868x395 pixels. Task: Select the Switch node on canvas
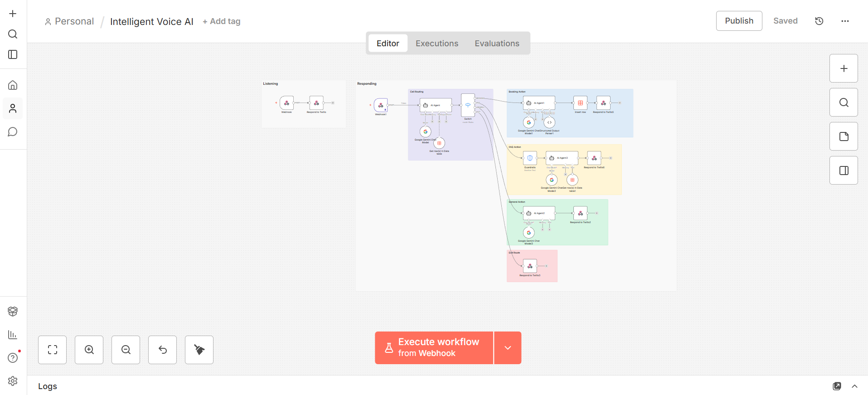pyautogui.click(x=468, y=105)
